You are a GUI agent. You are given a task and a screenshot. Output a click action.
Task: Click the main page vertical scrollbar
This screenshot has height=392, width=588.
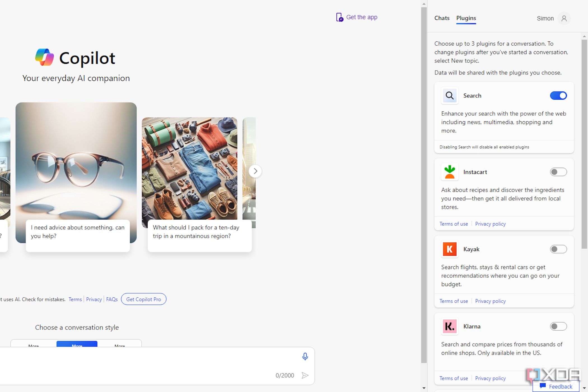tap(424, 185)
